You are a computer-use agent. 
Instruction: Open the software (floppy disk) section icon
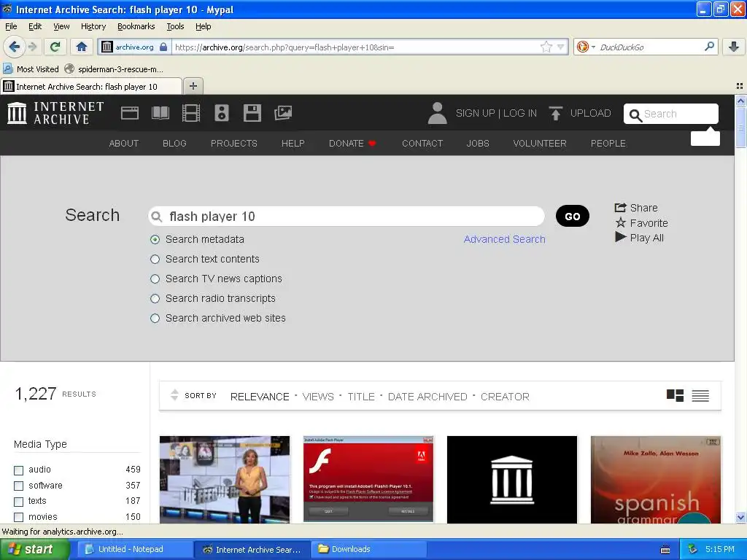coord(252,113)
